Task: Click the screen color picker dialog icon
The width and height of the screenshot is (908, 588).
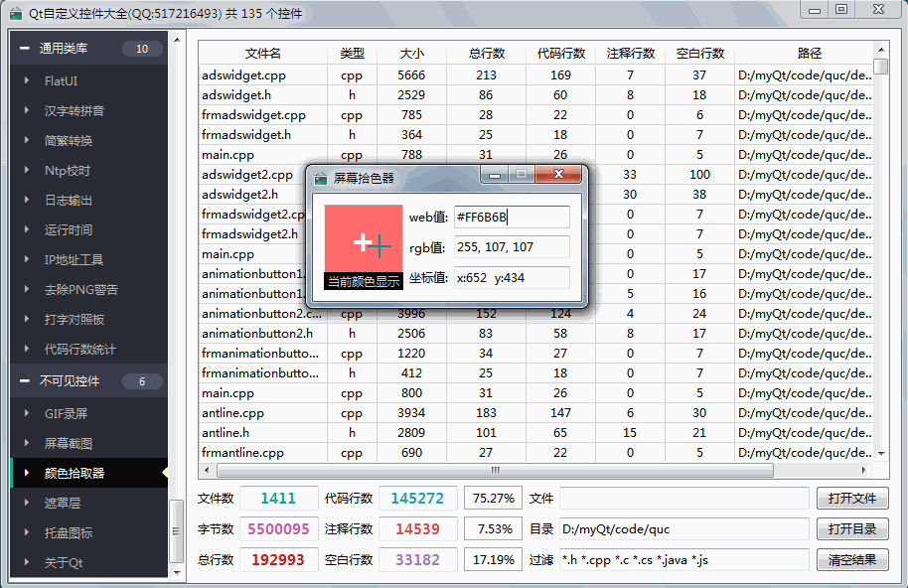Action: coord(321,178)
